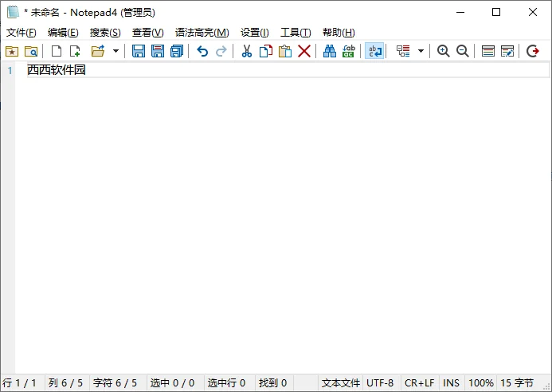Open the 设置(I) menu
The image size is (552, 392).
coord(255,33)
